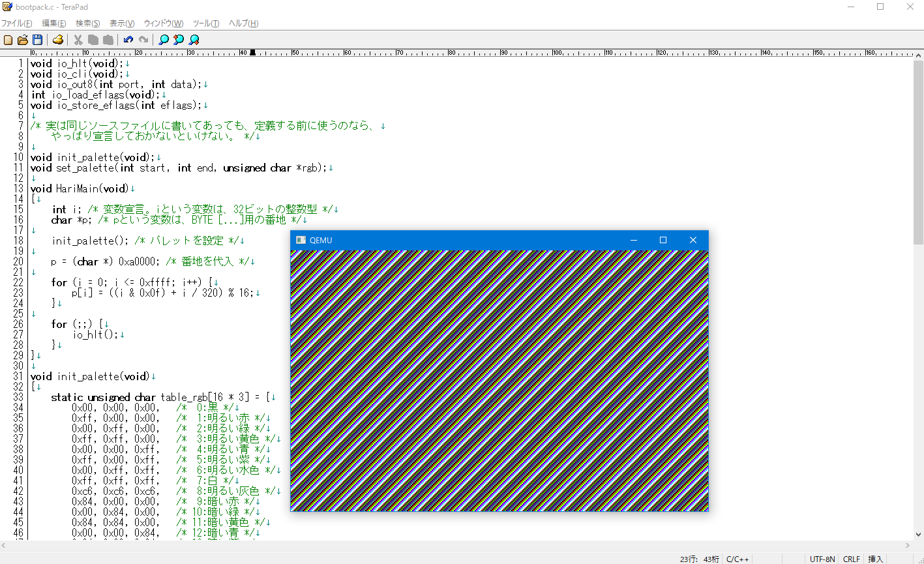
Task: Click the io_store_eflags declaration line
Action: [117, 105]
